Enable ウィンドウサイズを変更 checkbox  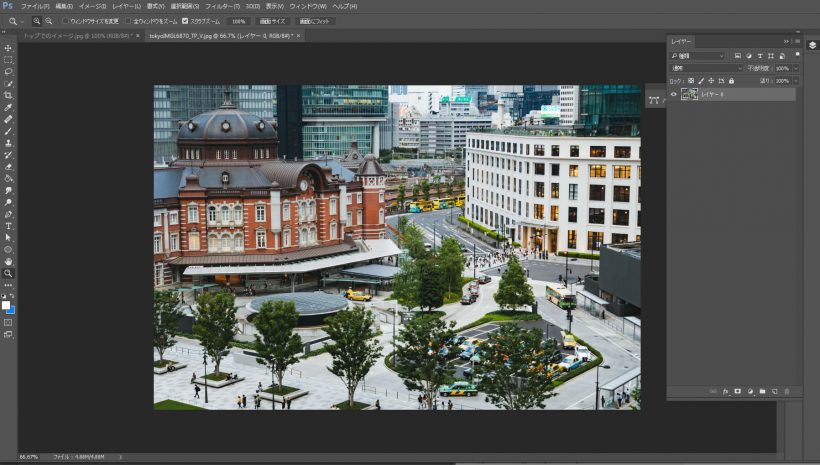click(66, 20)
